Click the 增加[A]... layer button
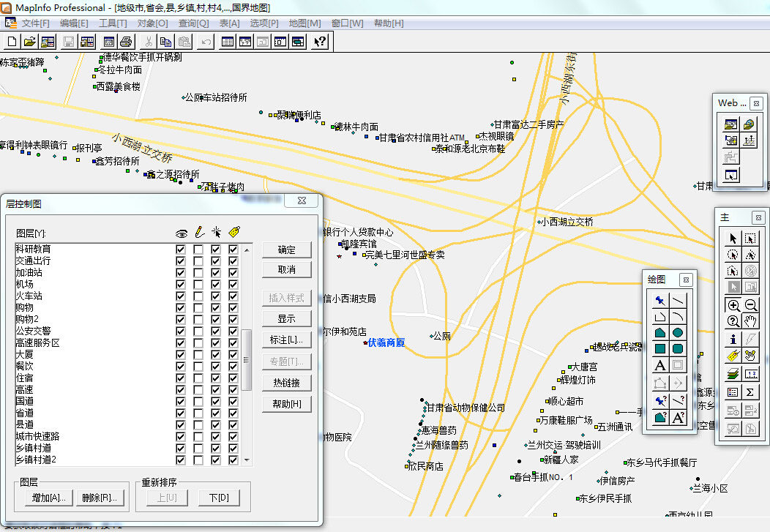770x532 pixels. point(49,498)
